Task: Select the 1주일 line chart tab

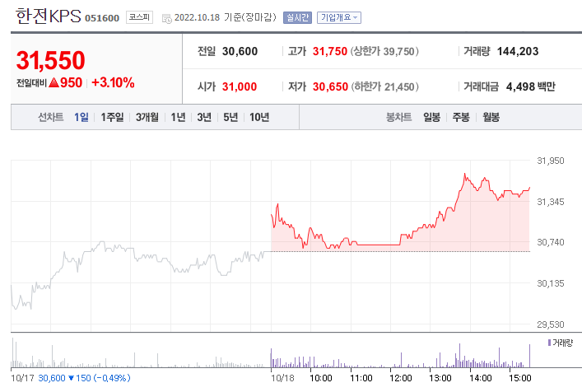Action: (x=112, y=117)
